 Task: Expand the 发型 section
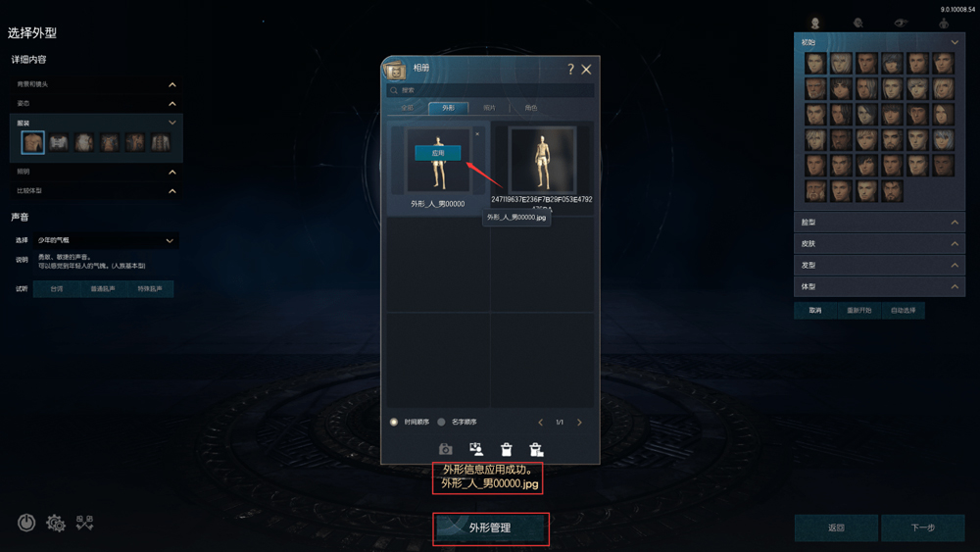pos(879,265)
